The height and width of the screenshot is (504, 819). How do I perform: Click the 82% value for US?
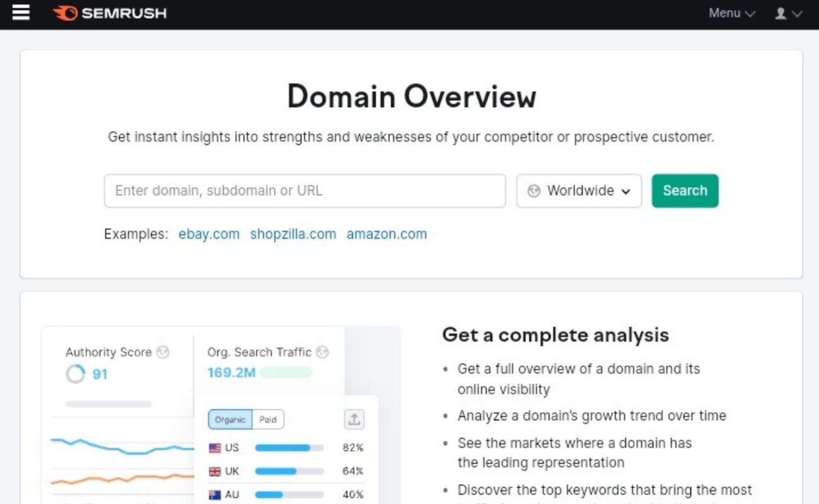click(353, 448)
